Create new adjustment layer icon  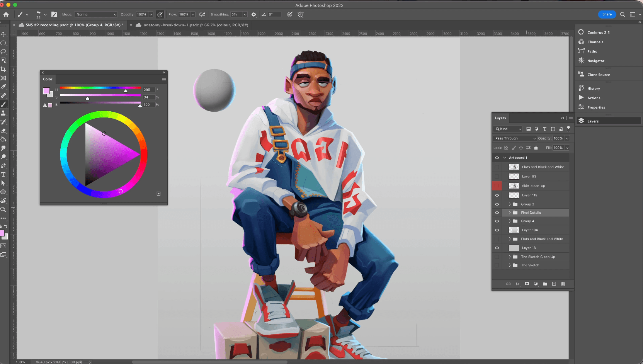point(536,284)
